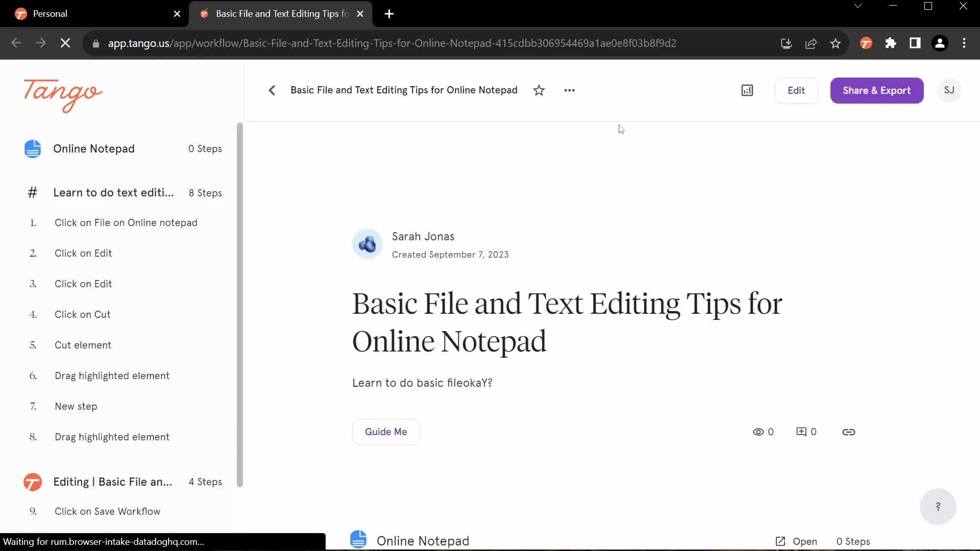Open a new browser tab
The image size is (980, 551).
pos(389,14)
